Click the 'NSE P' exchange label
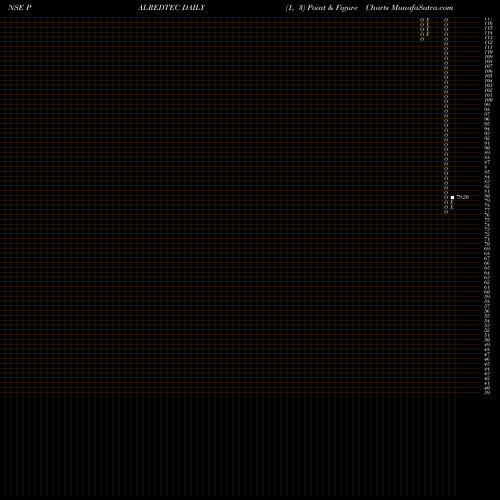 (20, 8)
